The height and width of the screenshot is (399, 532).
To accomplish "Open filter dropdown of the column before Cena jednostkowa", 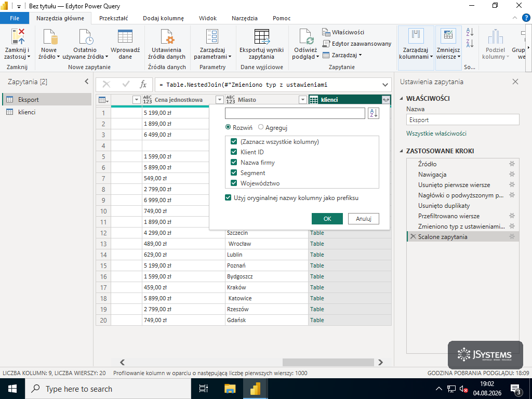I will tap(137, 100).
